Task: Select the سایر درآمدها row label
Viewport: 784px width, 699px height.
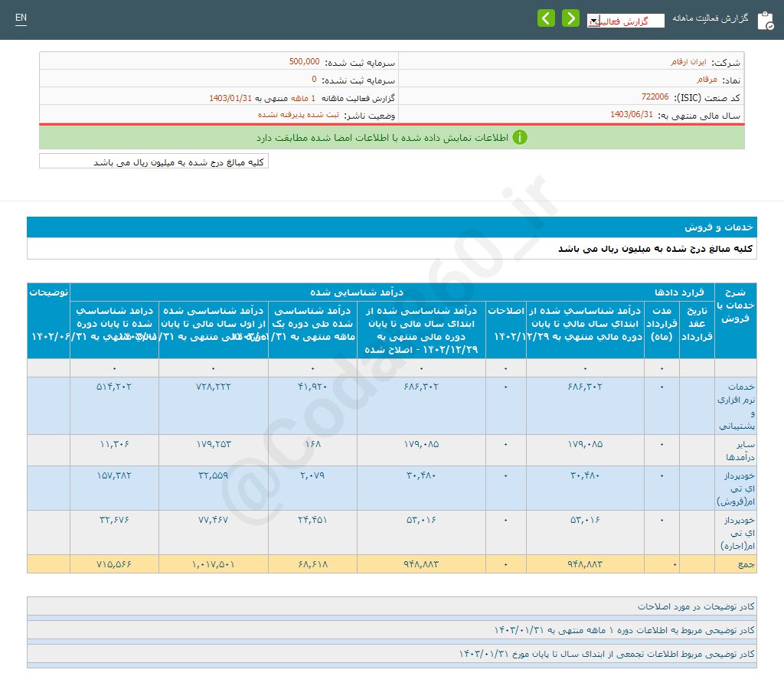Action: point(735,449)
